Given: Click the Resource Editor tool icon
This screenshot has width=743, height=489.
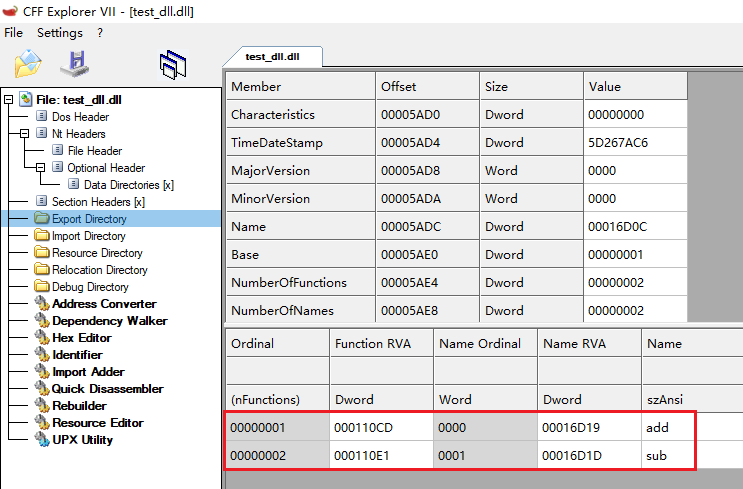Looking at the screenshot, I should pos(42,423).
